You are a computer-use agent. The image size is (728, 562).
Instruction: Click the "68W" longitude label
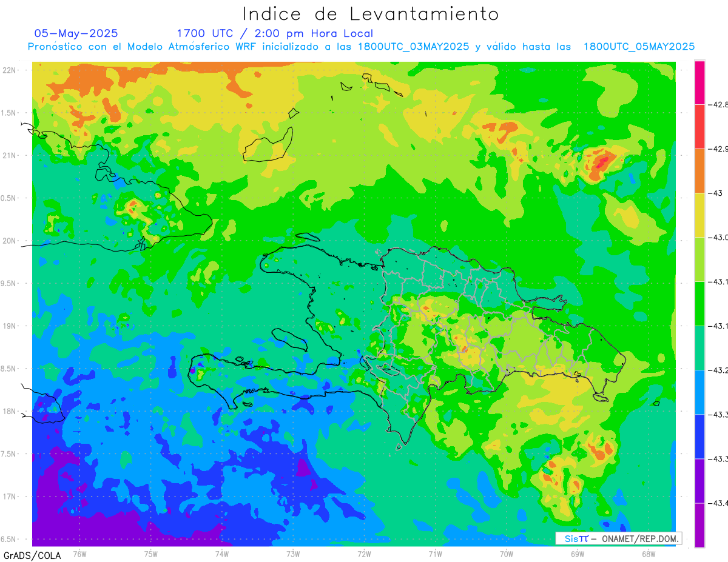(x=649, y=554)
